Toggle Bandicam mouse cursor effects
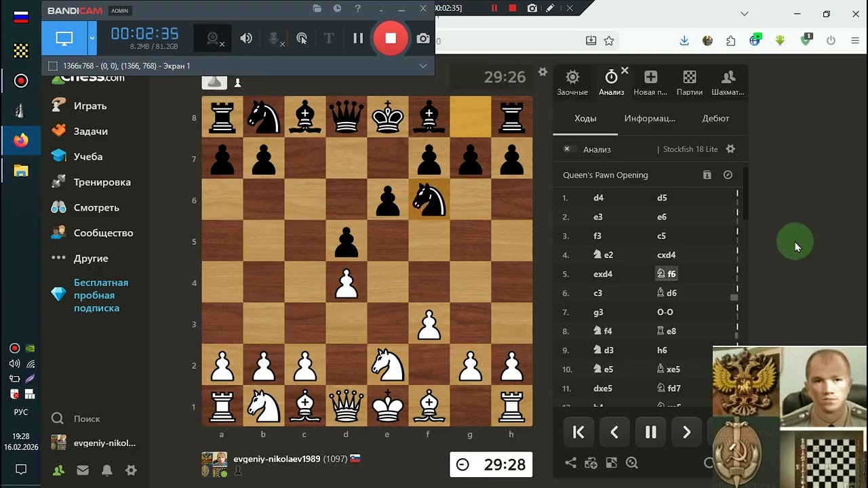Screen dimensions: 868x488 (302, 39)
